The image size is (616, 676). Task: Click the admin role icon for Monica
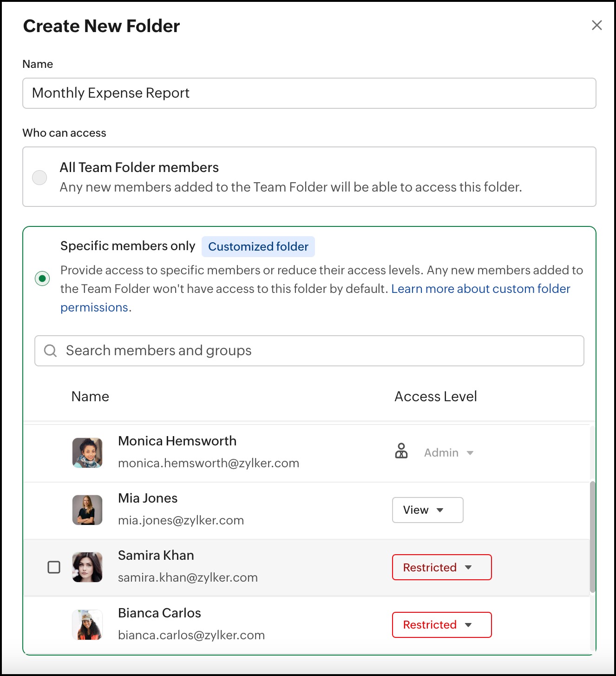(x=401, y=451)
